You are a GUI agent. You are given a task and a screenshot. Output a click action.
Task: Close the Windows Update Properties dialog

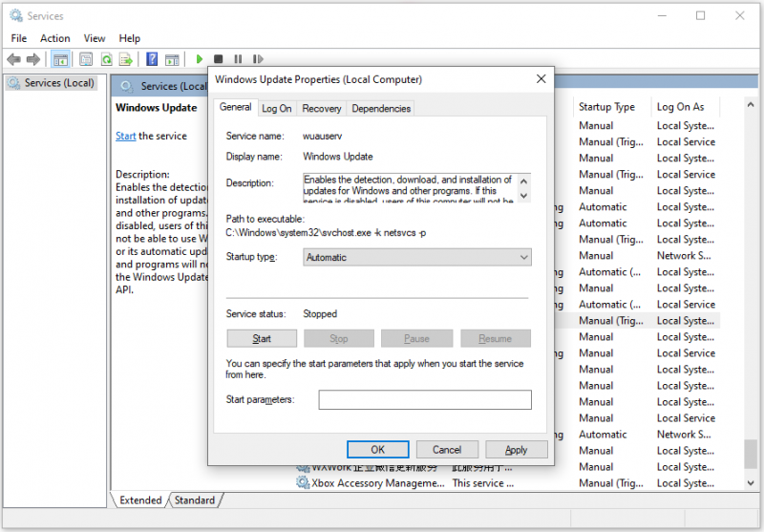tap(541, 79)
